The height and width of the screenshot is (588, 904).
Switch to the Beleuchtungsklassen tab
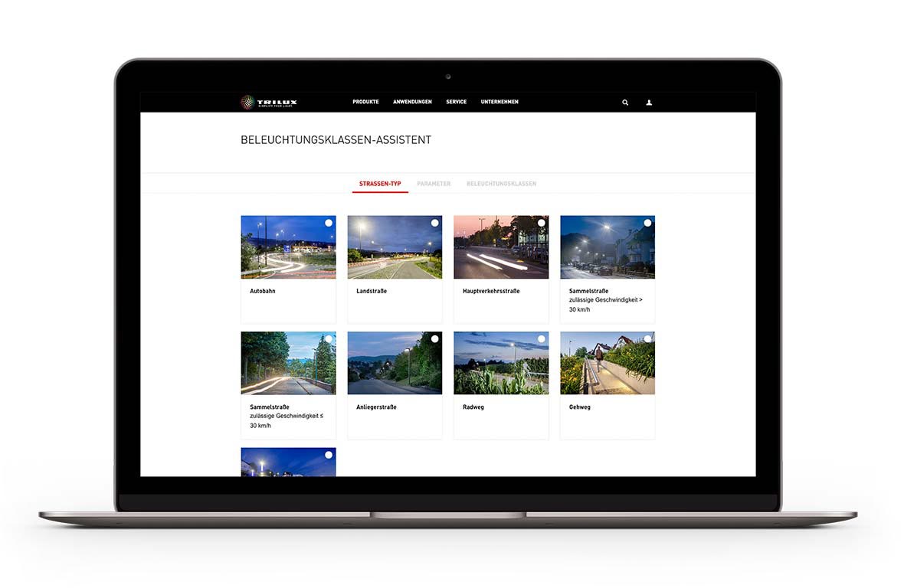(x=501, y=184)
